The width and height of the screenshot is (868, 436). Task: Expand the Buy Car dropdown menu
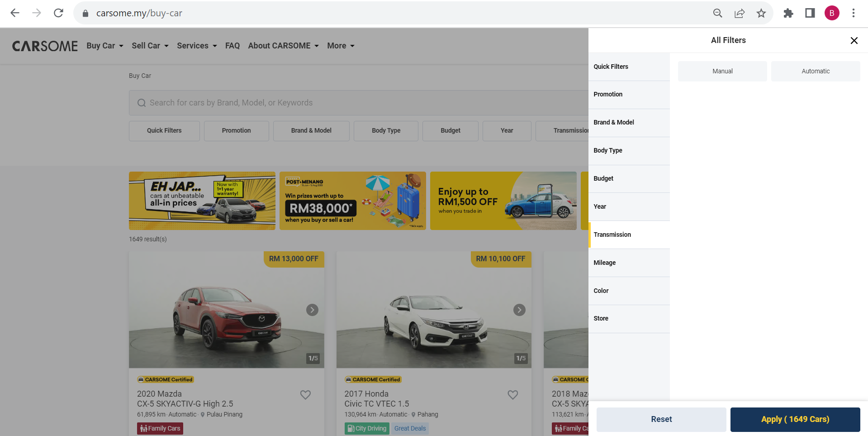click(x=105, y=46)
